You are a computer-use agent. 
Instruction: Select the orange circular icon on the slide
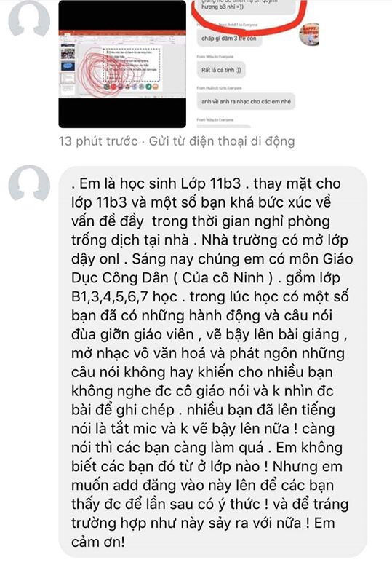click(x=155, y=87)
